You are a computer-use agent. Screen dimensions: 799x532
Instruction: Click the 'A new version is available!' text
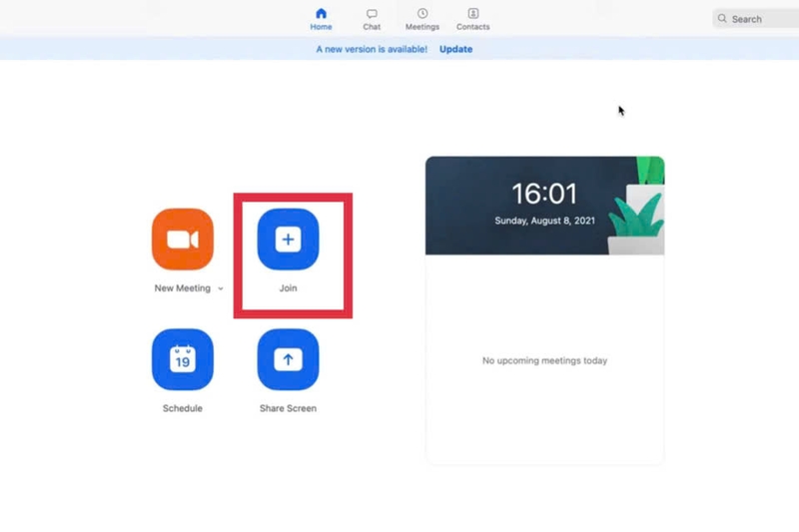tap(372, 49)
